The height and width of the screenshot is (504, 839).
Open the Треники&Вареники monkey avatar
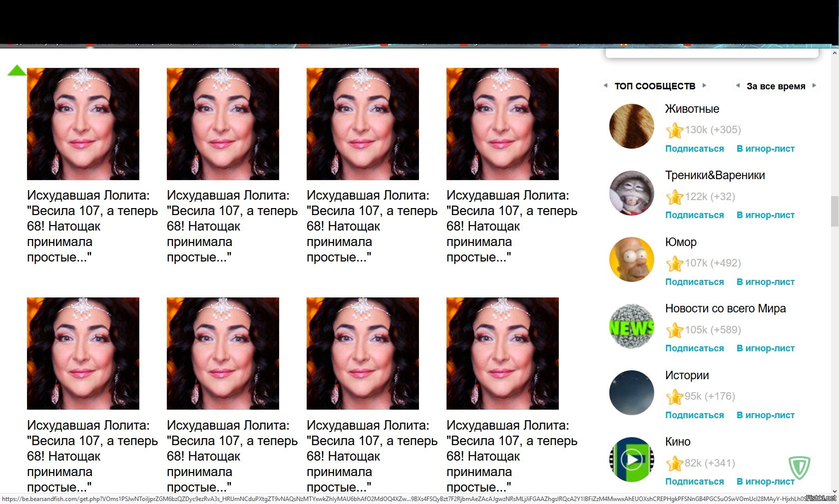tap(632, 193)
